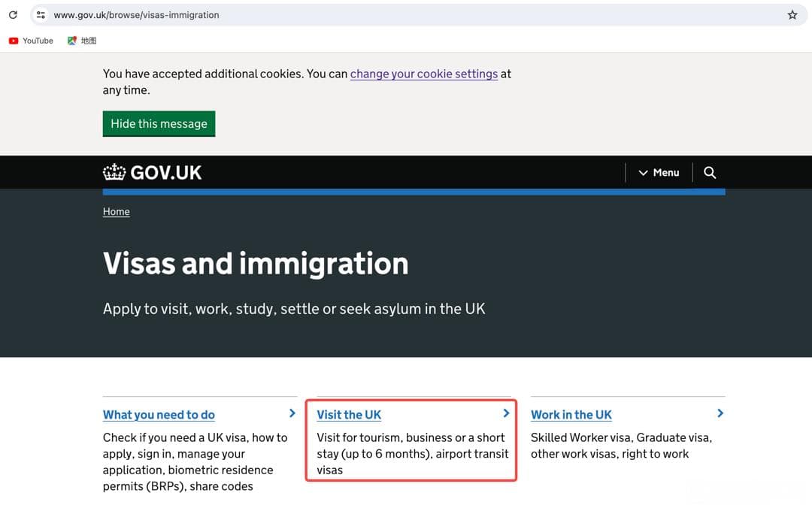The width and height of the screenshot is (812, 511).
Task: Click the Visas and immigration heading
Action: click(x=256, y=264)
